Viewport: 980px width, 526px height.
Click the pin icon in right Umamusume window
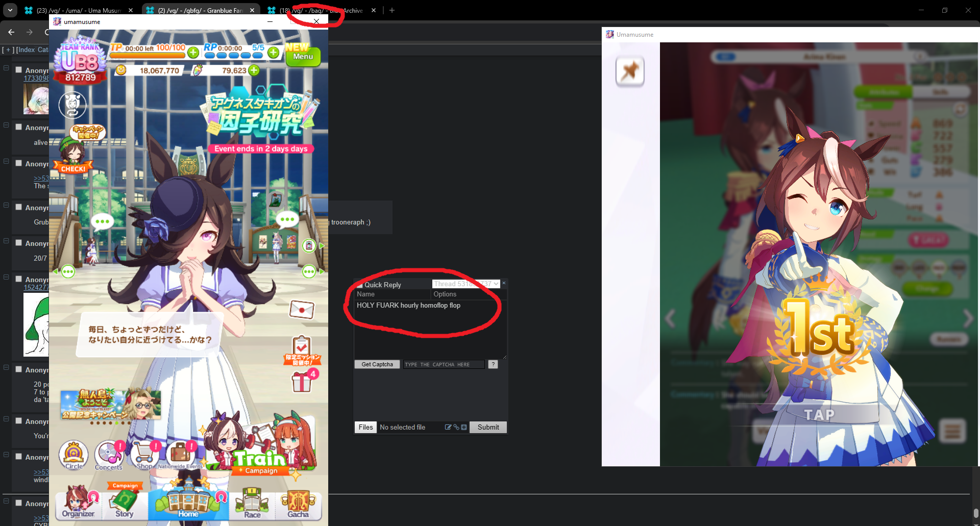click(x=630, y=71)
